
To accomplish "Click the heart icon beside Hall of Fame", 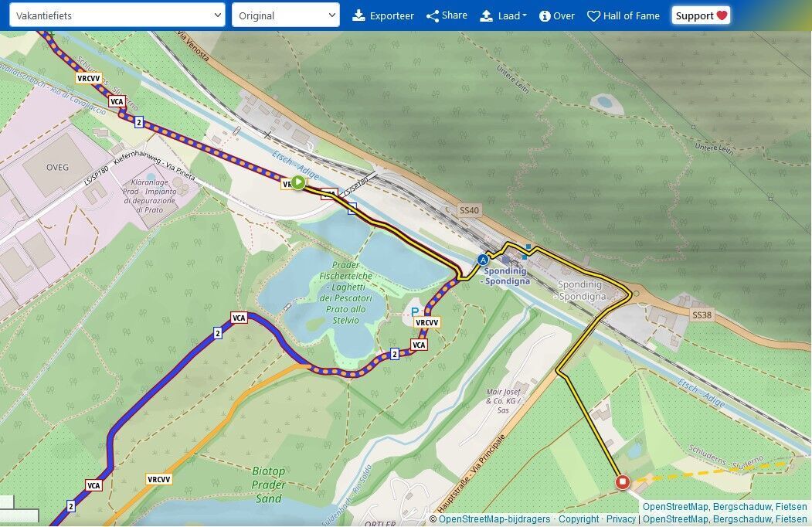I will tap(593, 15).
